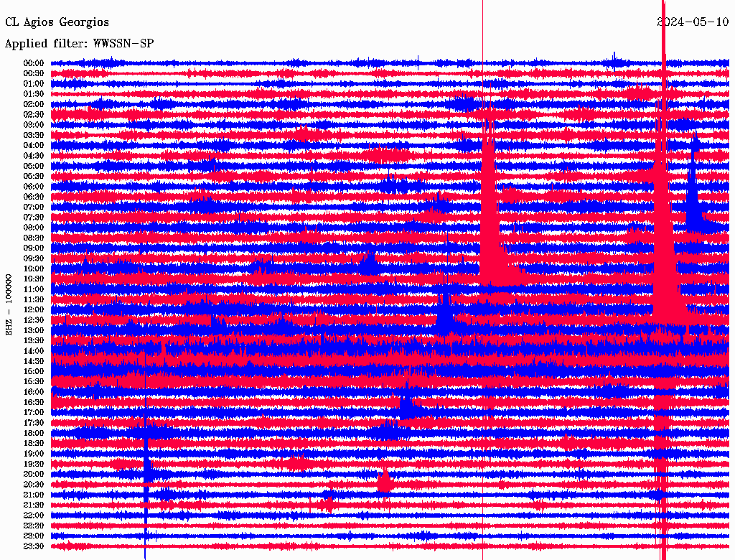Select the 07:30 time label
Image resolution: width=735 pixels, height=560 pixels.
pos(34,217)
